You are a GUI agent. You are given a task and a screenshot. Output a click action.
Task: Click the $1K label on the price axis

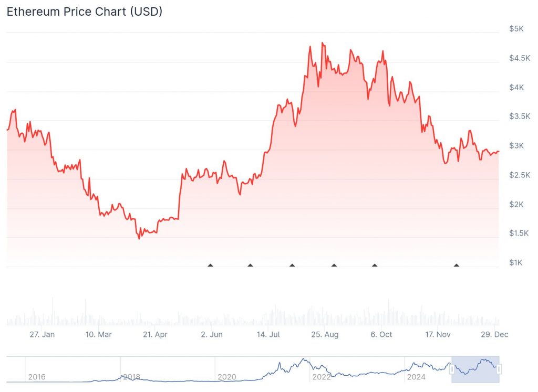[x=516, y=262]
